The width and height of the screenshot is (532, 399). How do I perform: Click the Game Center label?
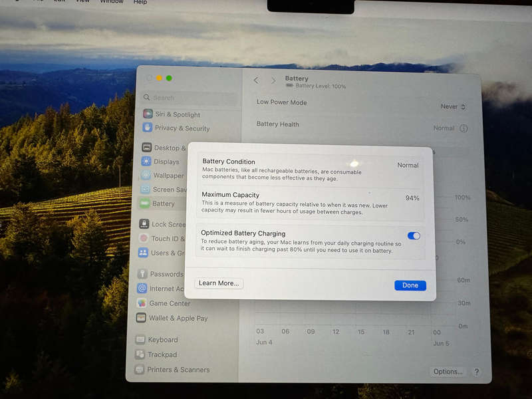tap(170, 303)
